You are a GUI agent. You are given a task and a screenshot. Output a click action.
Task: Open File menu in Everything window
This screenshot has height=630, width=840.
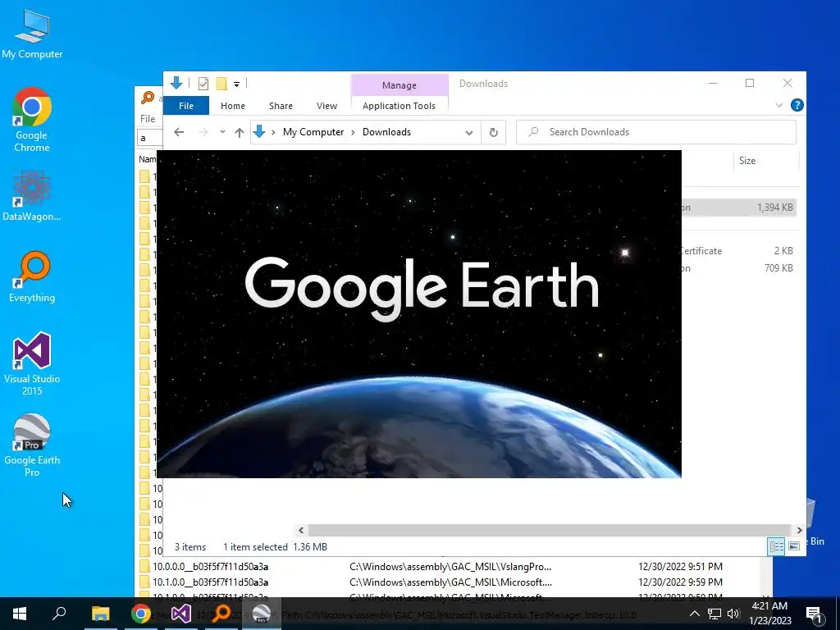(148, 119)
